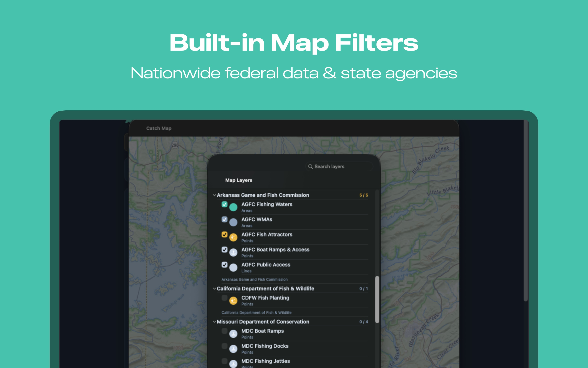Click the CDFW Fish Planting yellow icon
The image size is (588, 368).
click(x=233, y=301)
